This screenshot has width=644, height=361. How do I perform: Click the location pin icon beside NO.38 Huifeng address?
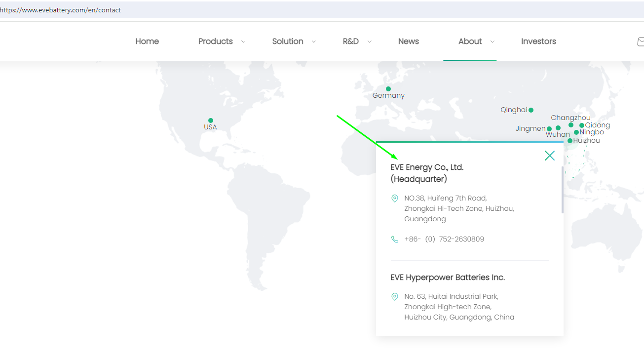tap(394, 199)
